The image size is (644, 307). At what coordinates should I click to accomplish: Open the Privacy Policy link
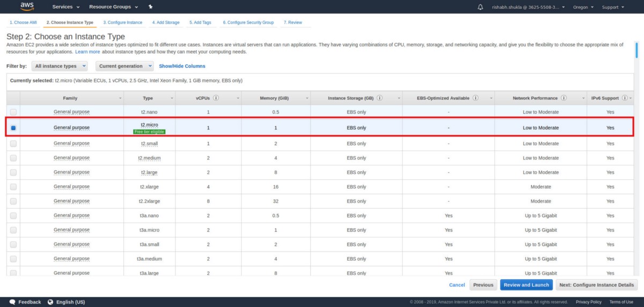tap(589, 302)
